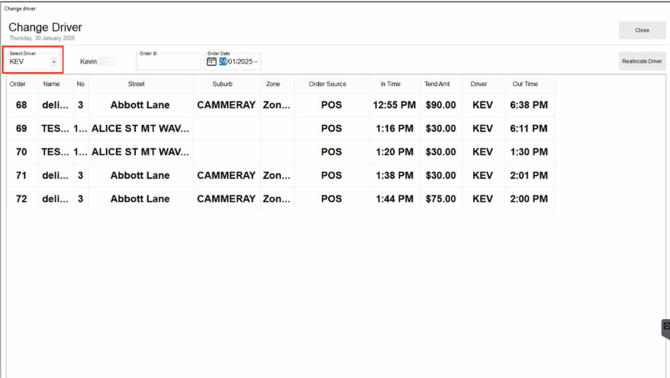Click the Kevin driver name label

[x=88, y=62]
